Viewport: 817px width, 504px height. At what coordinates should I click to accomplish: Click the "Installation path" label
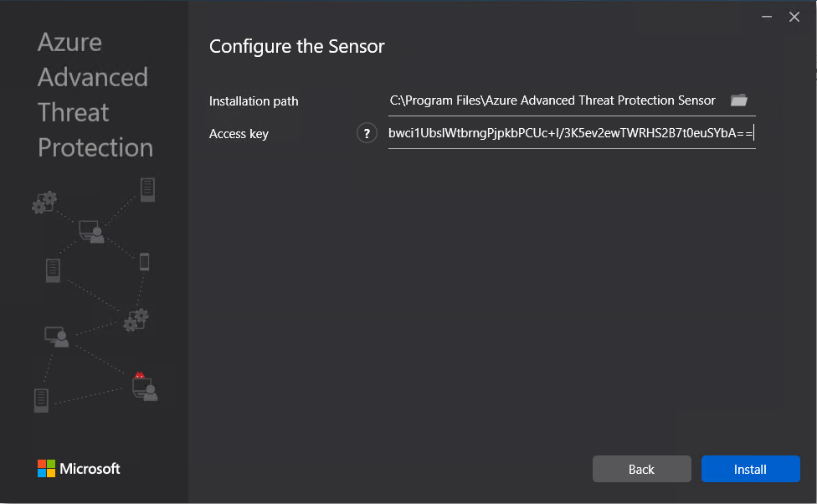tap(254, 101)
